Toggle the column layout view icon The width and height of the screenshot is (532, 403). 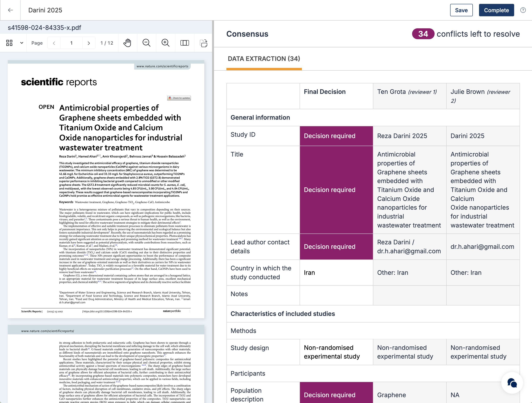(x=185, y=43)
